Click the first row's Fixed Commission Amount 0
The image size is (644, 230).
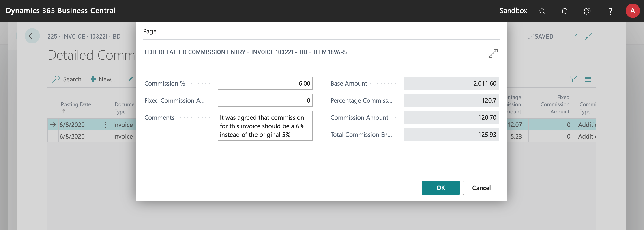point(568,125)
